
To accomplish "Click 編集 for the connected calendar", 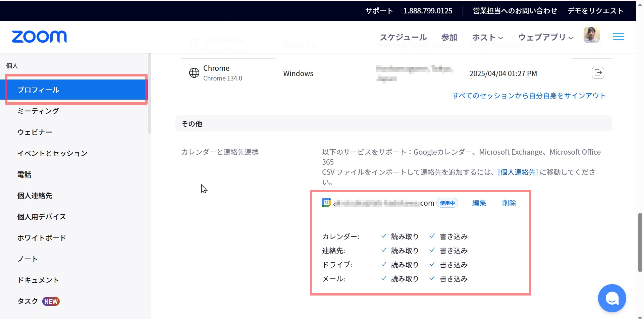I will (x=479, y=203).
